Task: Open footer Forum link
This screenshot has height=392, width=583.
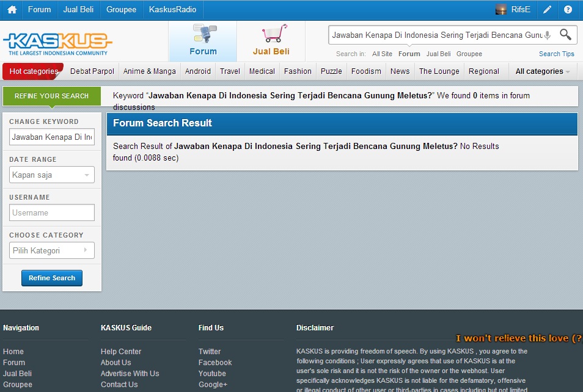Action: 14,363
